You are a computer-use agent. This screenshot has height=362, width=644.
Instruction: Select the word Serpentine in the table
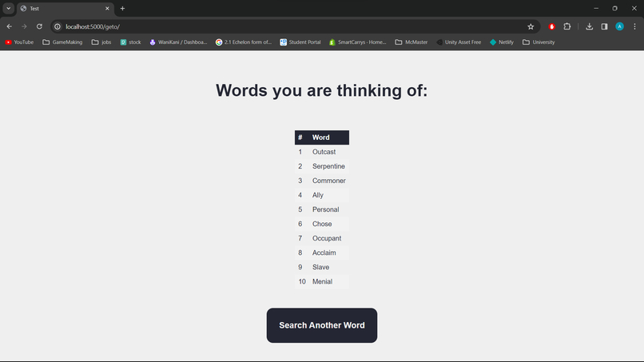tap(328, 166)
